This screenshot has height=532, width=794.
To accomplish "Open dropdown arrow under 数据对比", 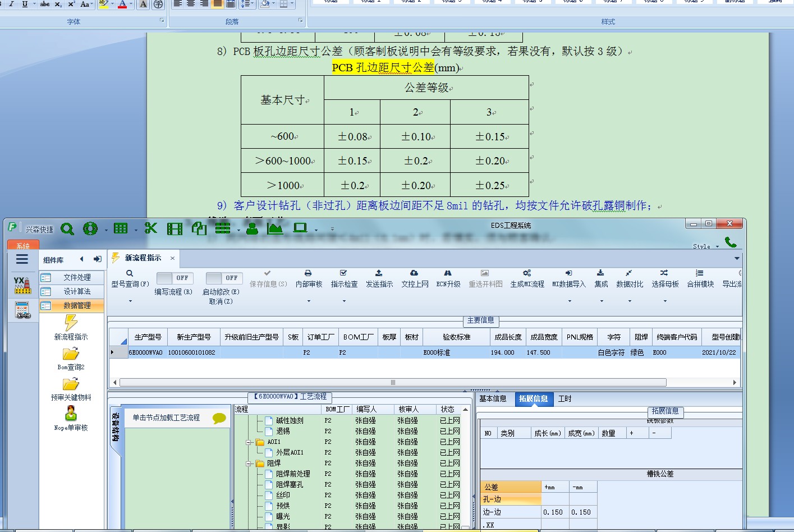I will coord(630,301).
